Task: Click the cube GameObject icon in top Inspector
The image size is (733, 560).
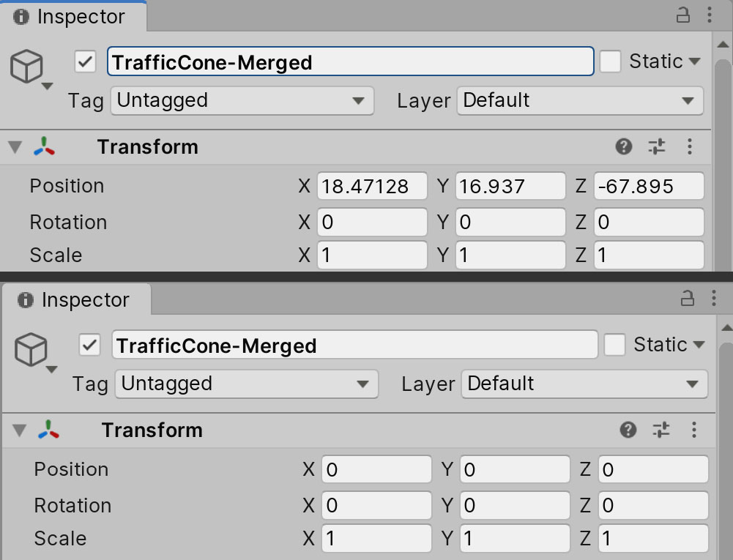Action: tap(27, 67)
